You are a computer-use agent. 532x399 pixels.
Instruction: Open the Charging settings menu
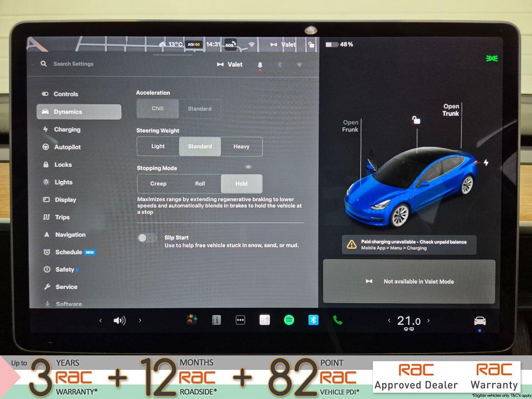tap(67, 129)
